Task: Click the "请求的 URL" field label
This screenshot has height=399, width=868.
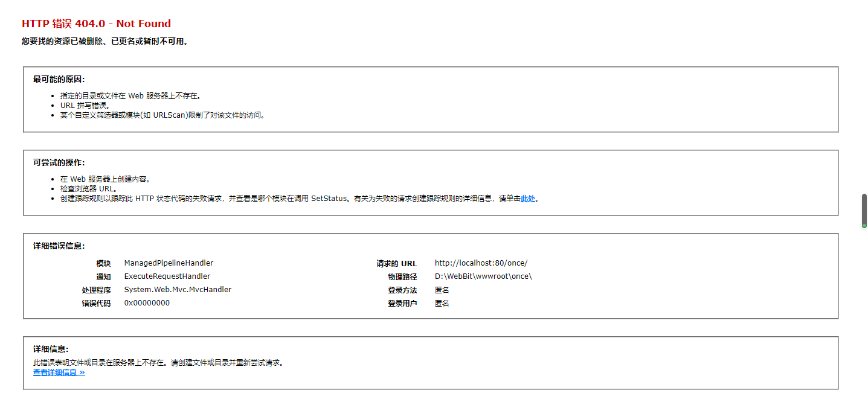Action: (x=396, y=264)
